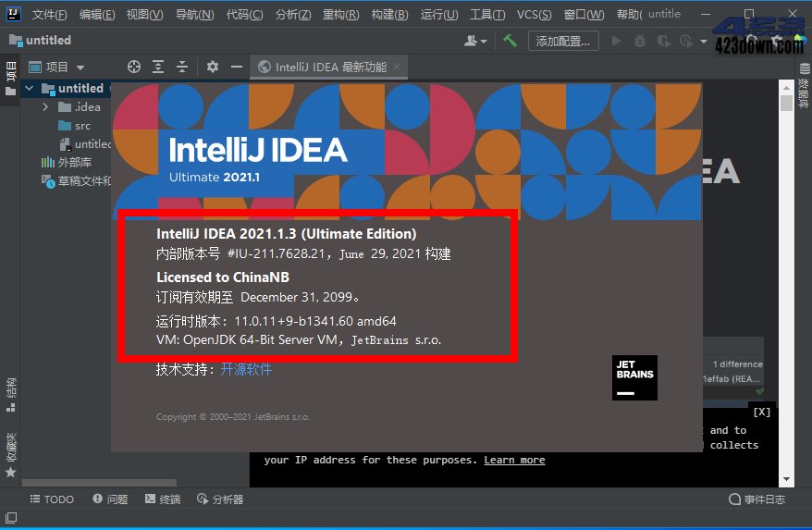Open the 构建(B) menu
Image resolution: width=812 pixels, height=530 pixels.
tap(389, 15)
